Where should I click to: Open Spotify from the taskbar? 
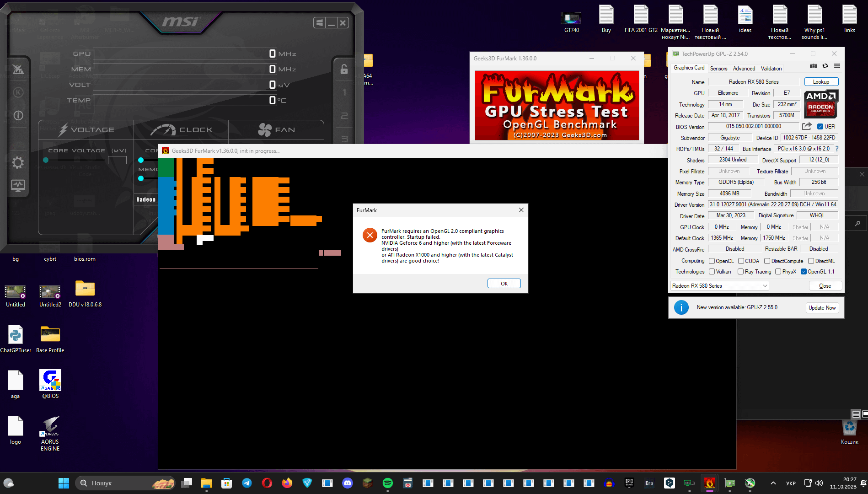coord(388,483)
